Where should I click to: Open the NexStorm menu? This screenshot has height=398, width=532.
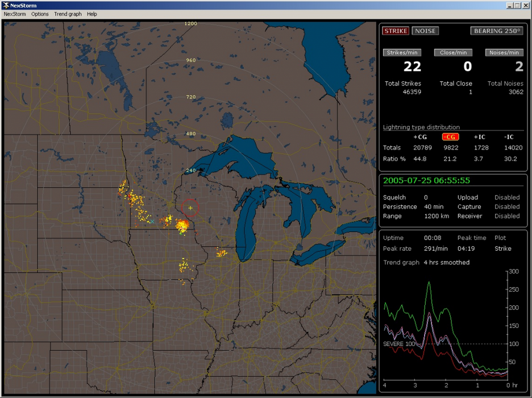click(15, 14)
